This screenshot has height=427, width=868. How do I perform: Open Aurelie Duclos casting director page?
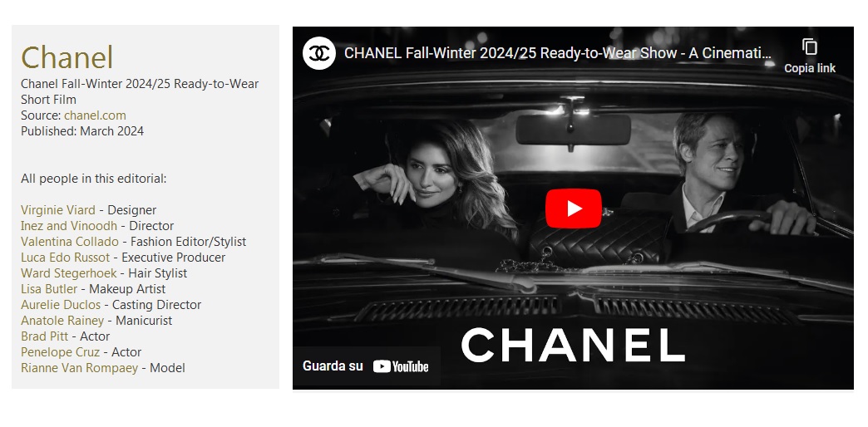coord(61,305)
